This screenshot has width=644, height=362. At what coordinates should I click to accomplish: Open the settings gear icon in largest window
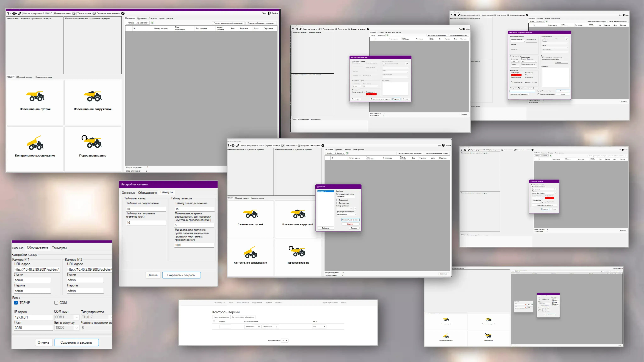pyautogui.click(x=14, y=14)
